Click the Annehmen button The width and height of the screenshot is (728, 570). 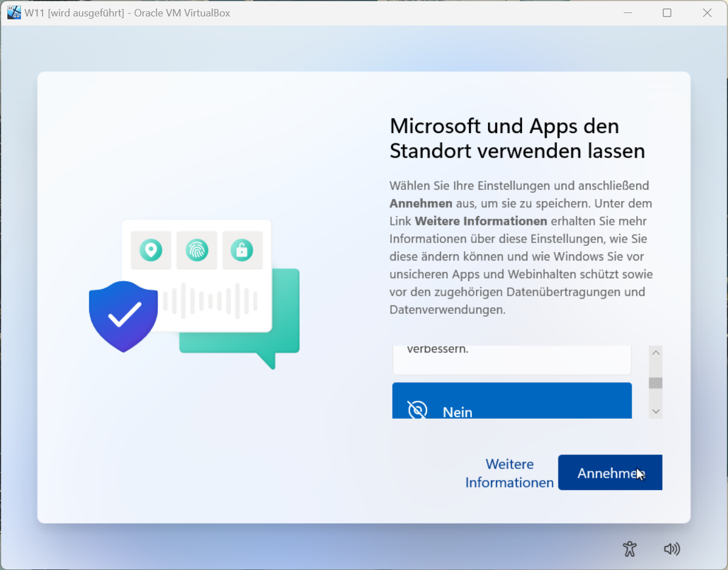[610, 473]
